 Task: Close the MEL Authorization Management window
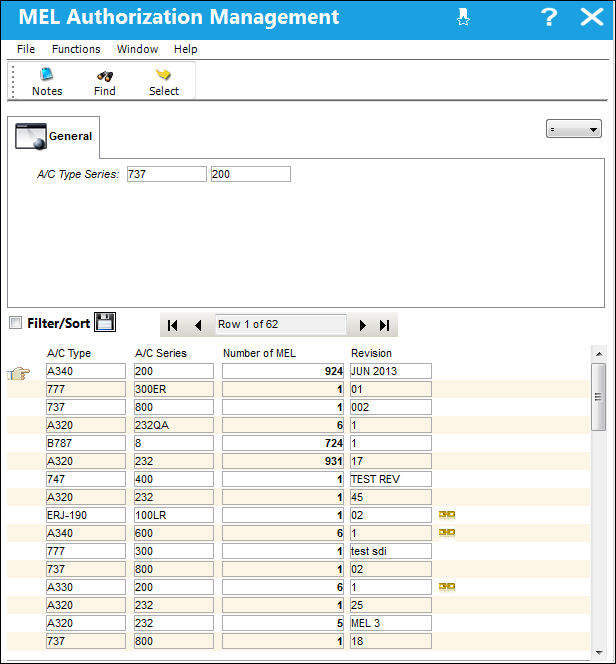point(591,17)
